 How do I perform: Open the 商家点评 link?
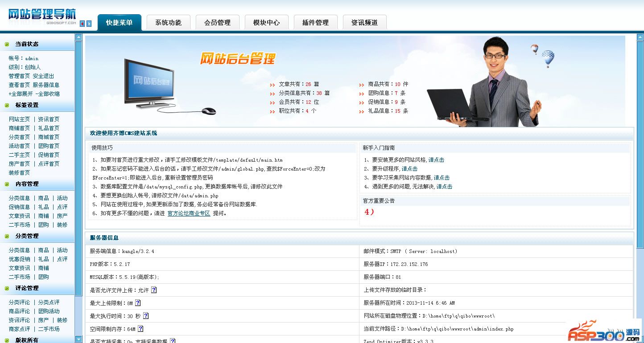pos(19,329)
